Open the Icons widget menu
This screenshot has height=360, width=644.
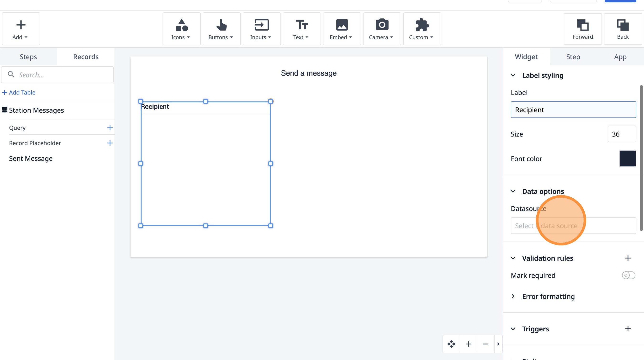(x=181, y=29)
